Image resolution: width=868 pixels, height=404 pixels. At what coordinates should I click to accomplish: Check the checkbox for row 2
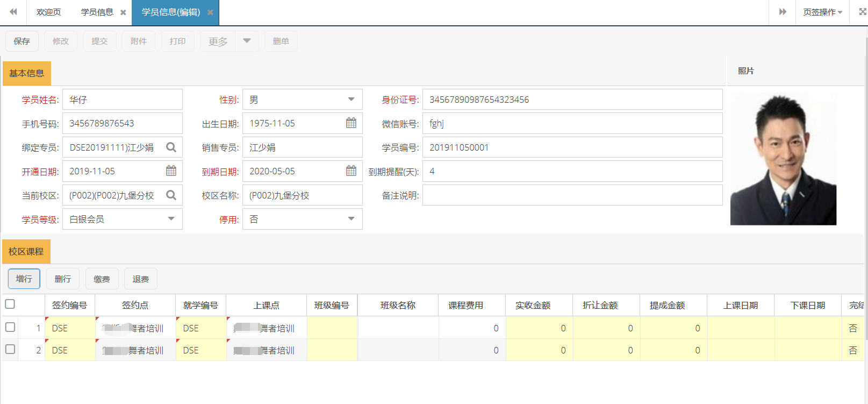click(10, 350)
